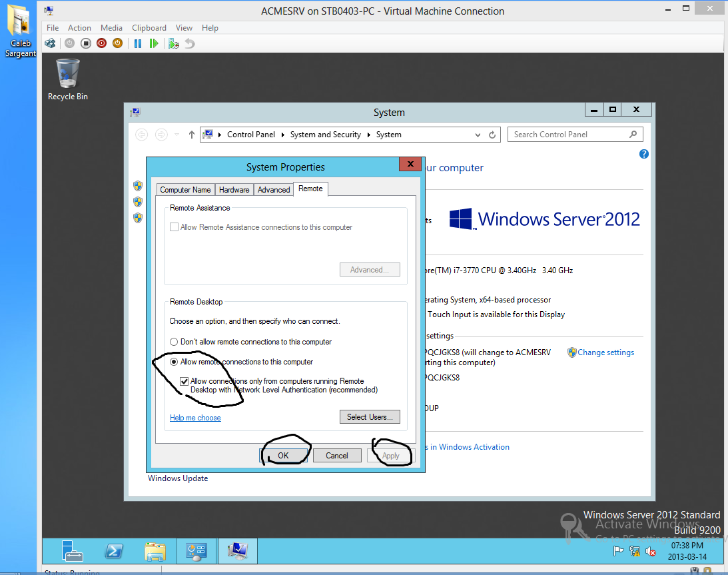Screen dimensions: 728x575
Task: Click the Apply button
Action: (x=390, y=456)
